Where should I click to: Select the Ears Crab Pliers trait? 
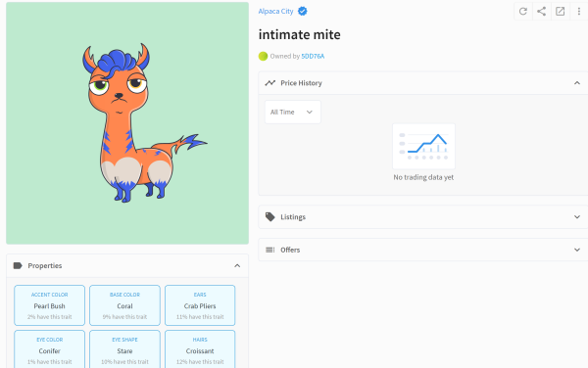200,305
